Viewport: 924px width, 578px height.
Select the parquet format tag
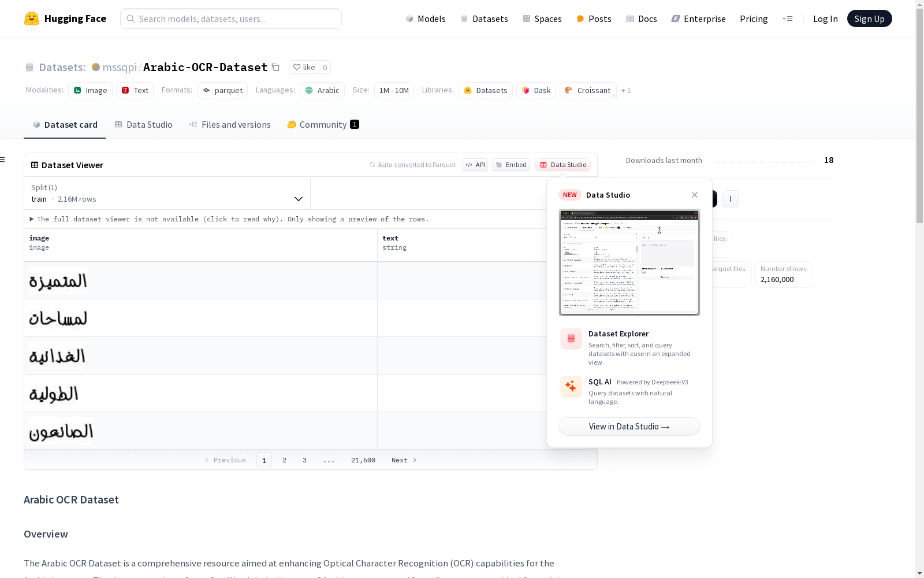[x=222, y=90]
